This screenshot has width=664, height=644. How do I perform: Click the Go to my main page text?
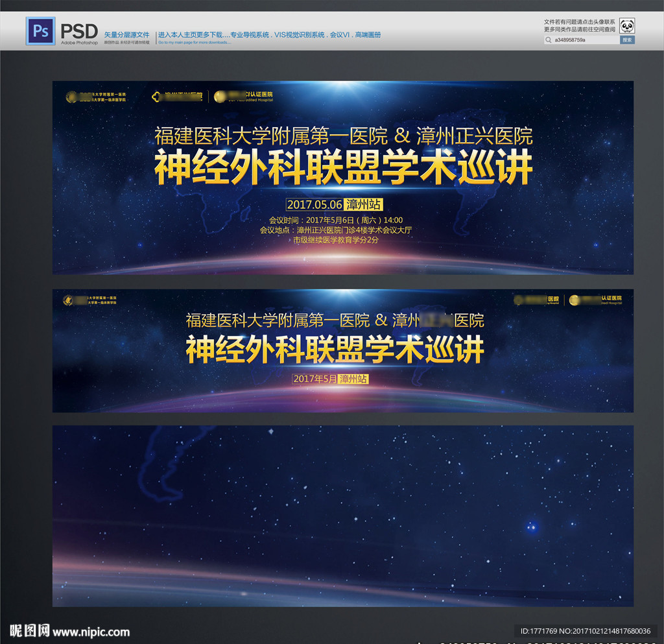tap(195, 42)
